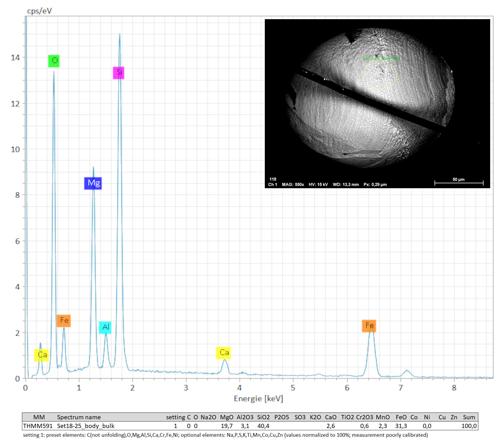Click the blue Mg element label
The height and width of the screenshot is (448, 502).
(x=93, y=183)
